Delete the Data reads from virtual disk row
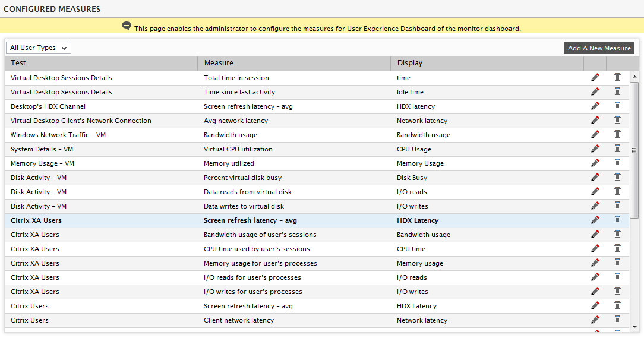Viewport: 644px width, 338px height. pos(617,191)
